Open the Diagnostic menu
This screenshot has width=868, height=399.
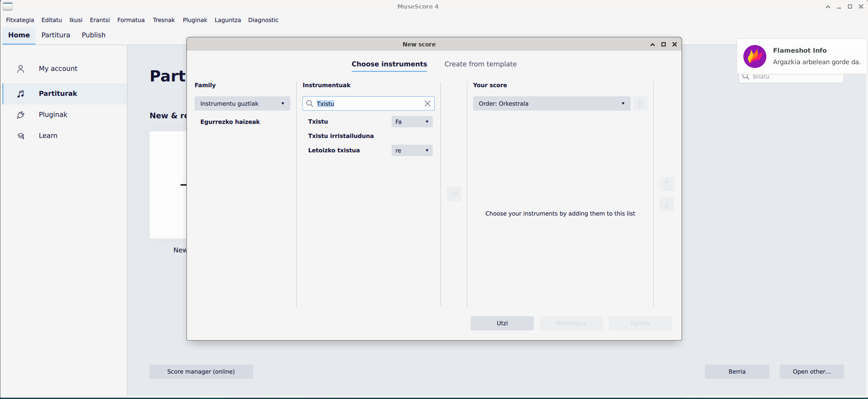(x=263, y=20)
